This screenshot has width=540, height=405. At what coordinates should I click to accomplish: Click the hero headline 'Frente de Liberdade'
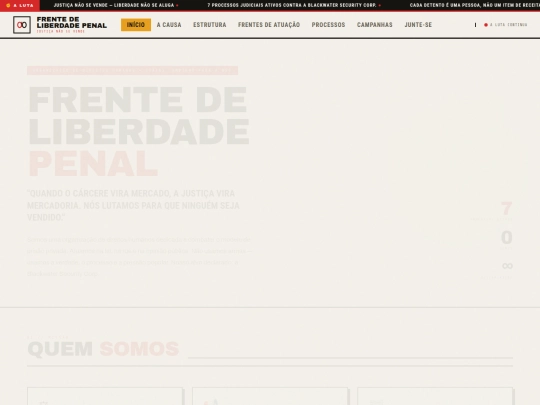pyautogui.click(x=138, y=115)
